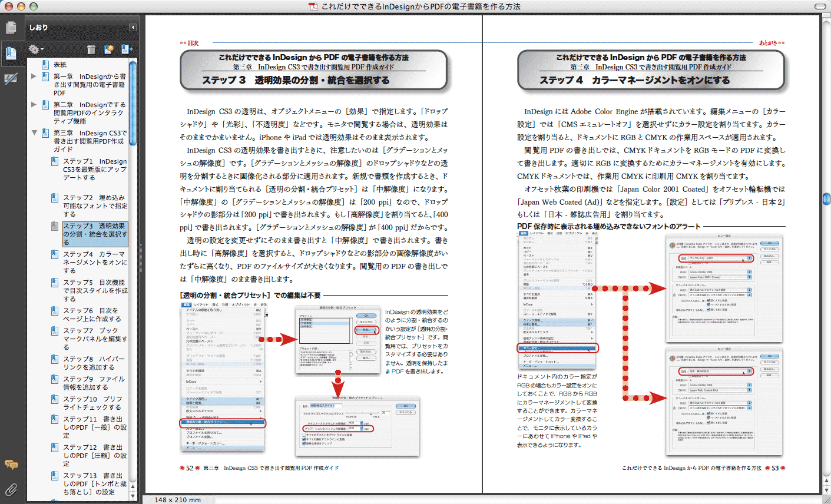Expand the 第一章 bookmark triangle
Screen dimensions: 831x504
(x=34, y=76)
